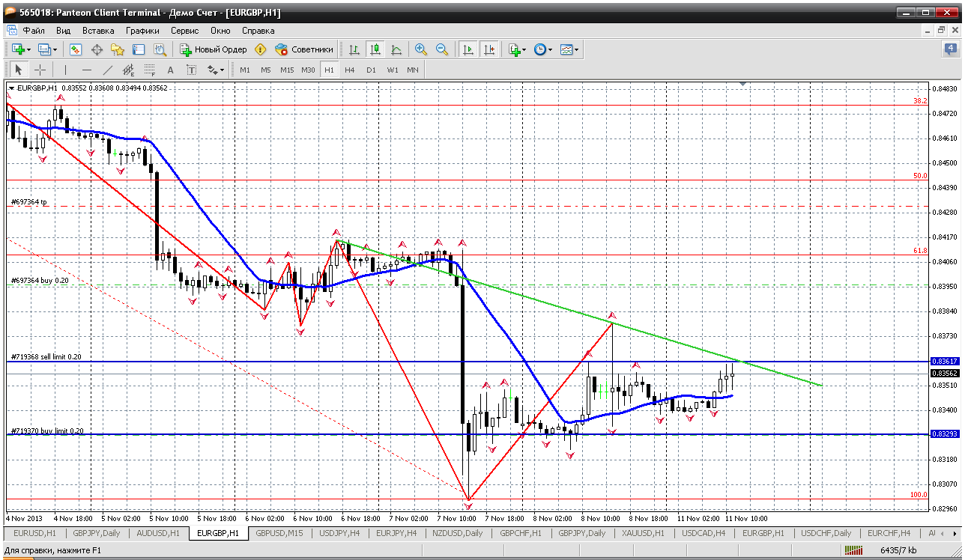Screen dimensions: 965x560
Task: Set timeframe to M30
Action: (308, 70)
